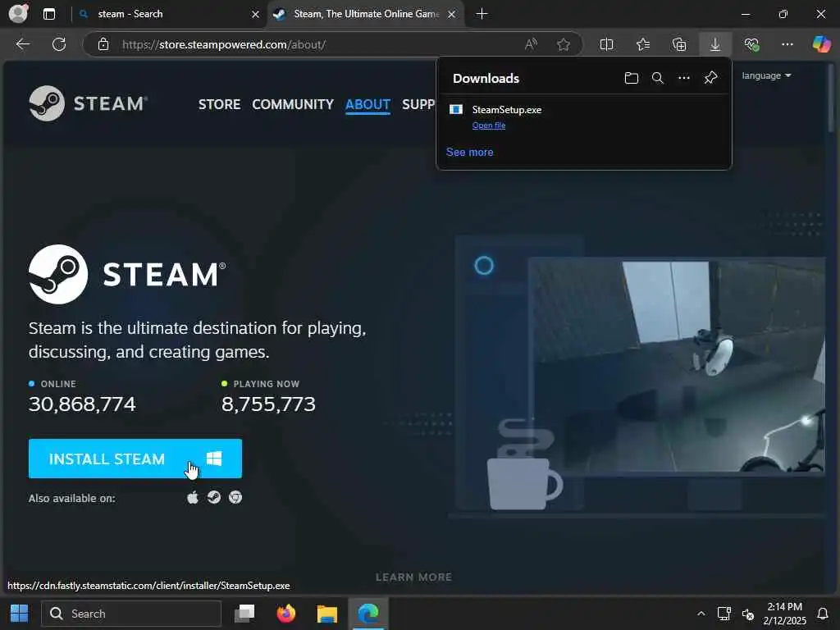840x630 pixels.
Task: Open Browser essentials heart icon
Action: pos(751,44)
